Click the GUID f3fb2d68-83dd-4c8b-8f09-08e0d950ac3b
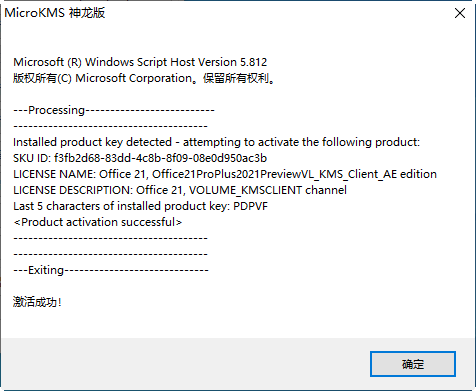 click(x=160, y=158)
